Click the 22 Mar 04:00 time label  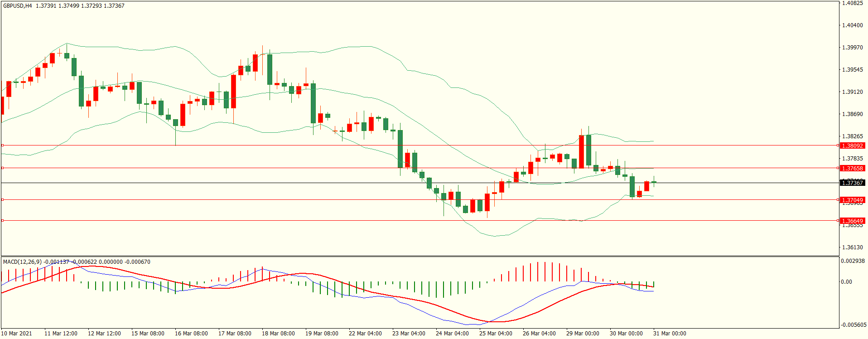(x=365, y=334)
